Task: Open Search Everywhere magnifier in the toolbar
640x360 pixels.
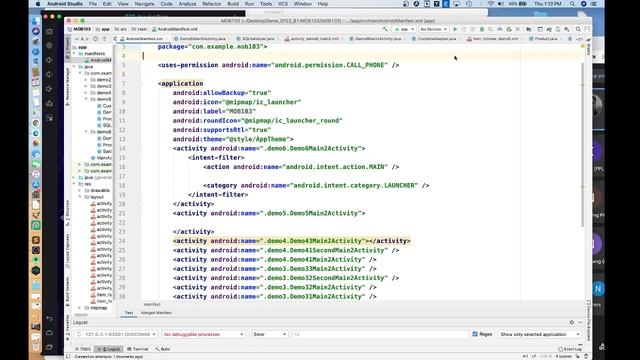Action: click(x=578, y=29)
